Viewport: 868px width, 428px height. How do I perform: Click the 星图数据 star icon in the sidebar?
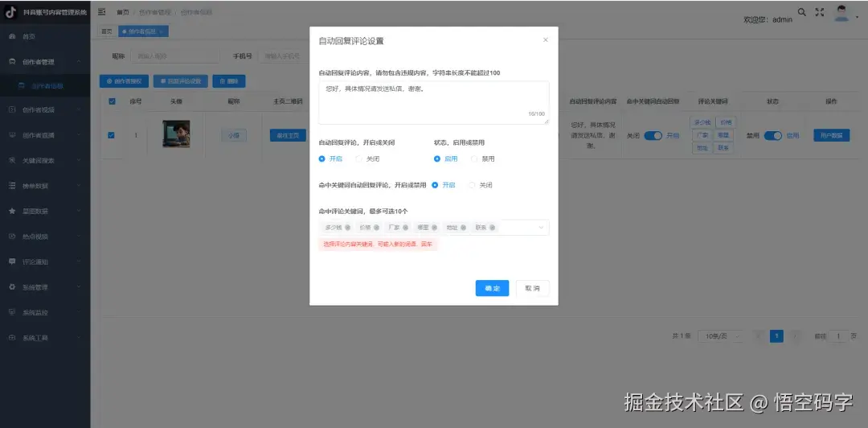coord(12,212)
